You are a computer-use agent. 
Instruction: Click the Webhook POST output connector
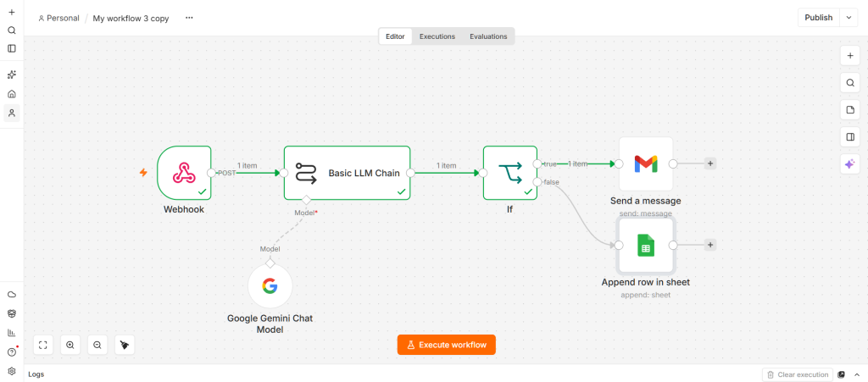[211, 173]
